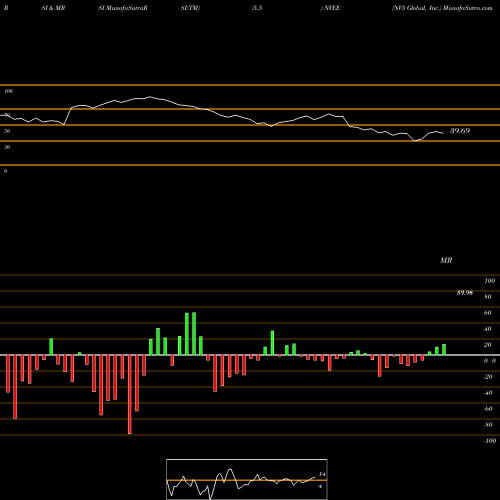Click the 0 label below RSI panel
Viewport: 500px width, 500px height.
pyautogui.click(x=5, y=171)
